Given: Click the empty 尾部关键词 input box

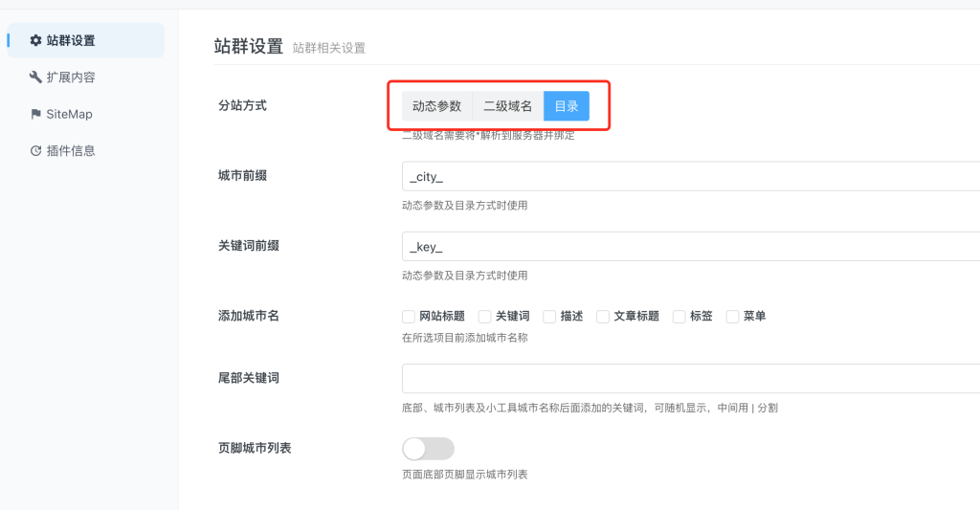Looking at the screenshot, I should click(689, 379).
